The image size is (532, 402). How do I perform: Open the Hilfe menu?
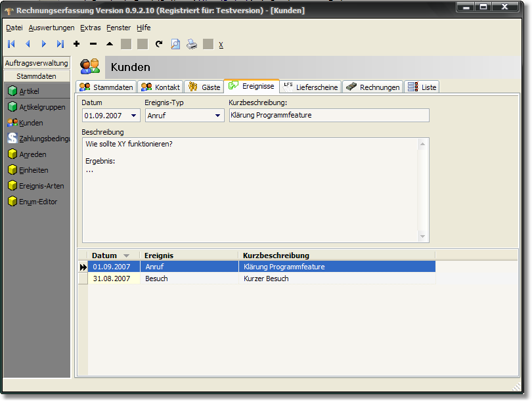144,28
